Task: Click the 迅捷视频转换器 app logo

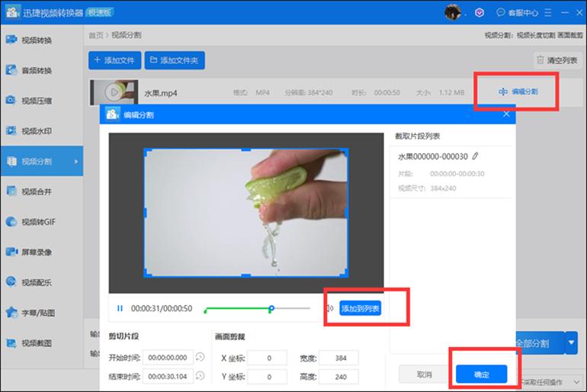Action: 12,11
